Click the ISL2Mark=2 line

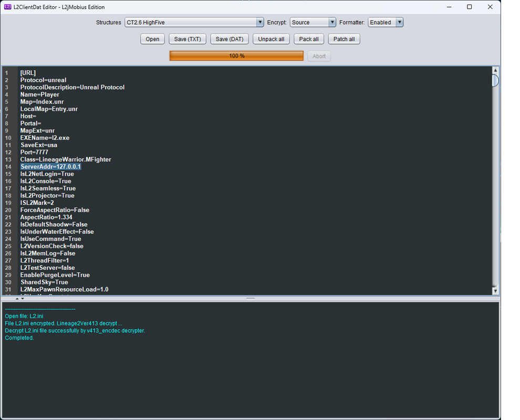tap(37, 203)
